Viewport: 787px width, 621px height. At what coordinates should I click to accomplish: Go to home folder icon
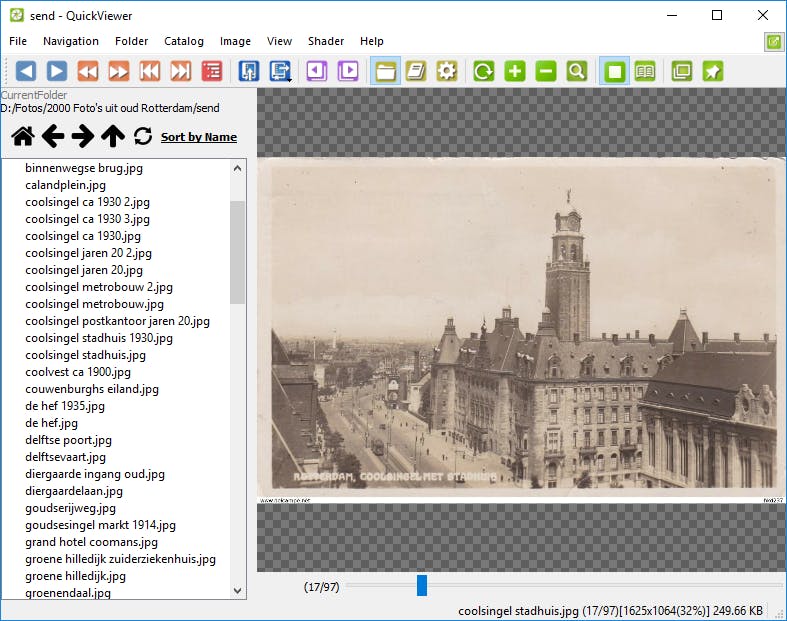pyautogui.click(x=23, y=136)
